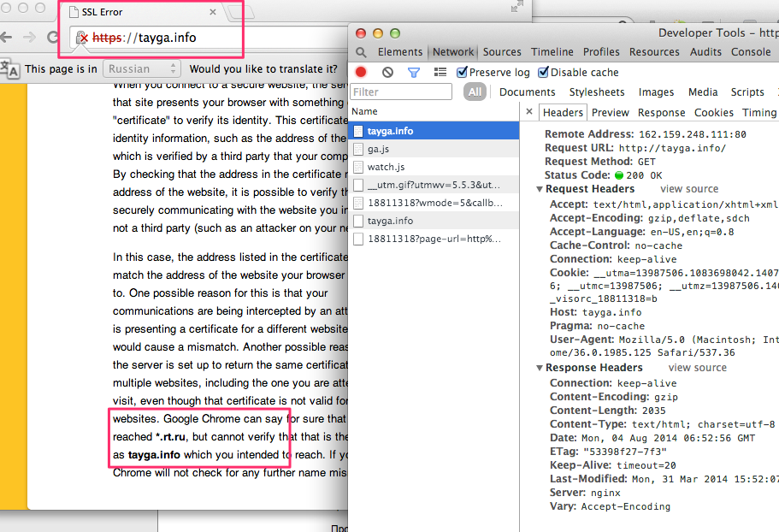779x532 pixels.
Task: Click the icon beside __utm.gif request
Action: pos(358,185)
